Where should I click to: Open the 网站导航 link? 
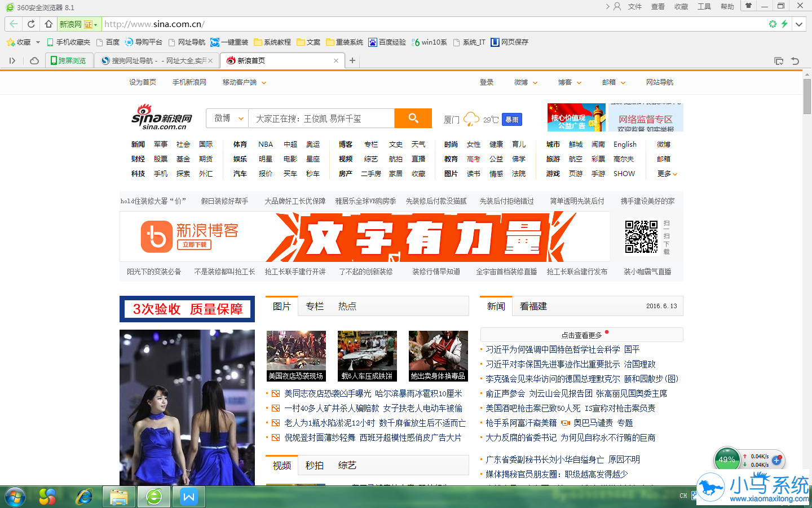pos(660,82)
